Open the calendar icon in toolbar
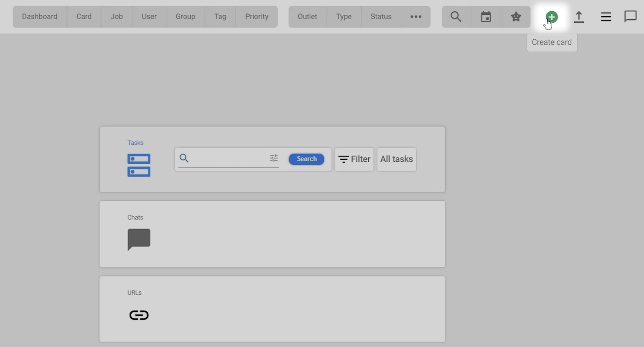 click(x=486, y=17)
